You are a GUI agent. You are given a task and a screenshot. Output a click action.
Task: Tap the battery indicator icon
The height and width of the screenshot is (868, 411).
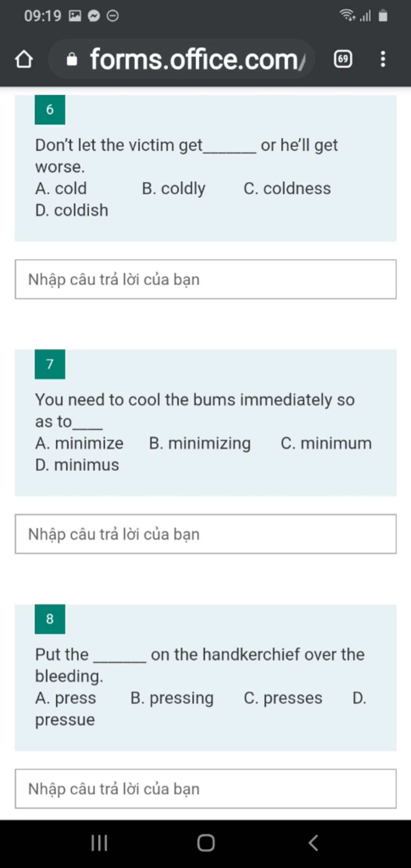click(383, 16)
